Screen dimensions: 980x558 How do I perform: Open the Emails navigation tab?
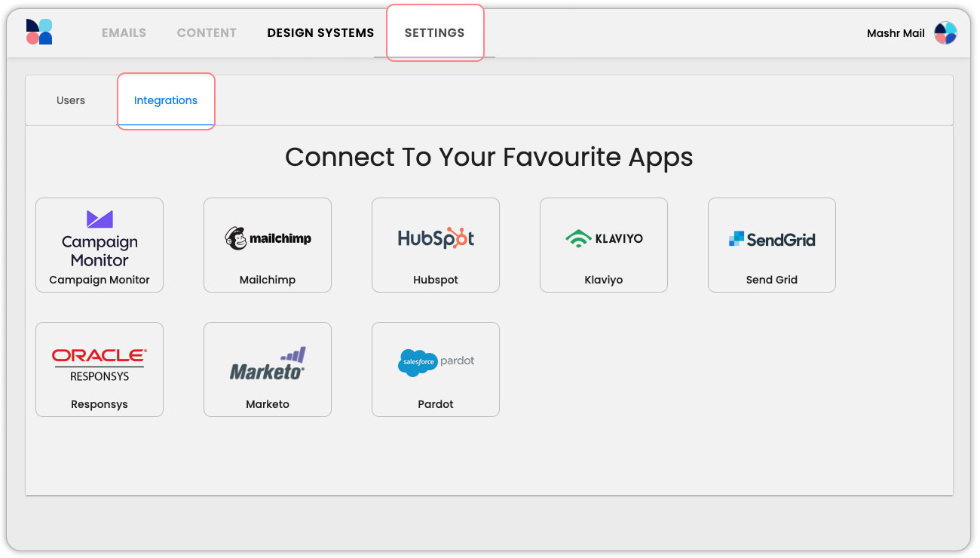click(x=124, y=33)
